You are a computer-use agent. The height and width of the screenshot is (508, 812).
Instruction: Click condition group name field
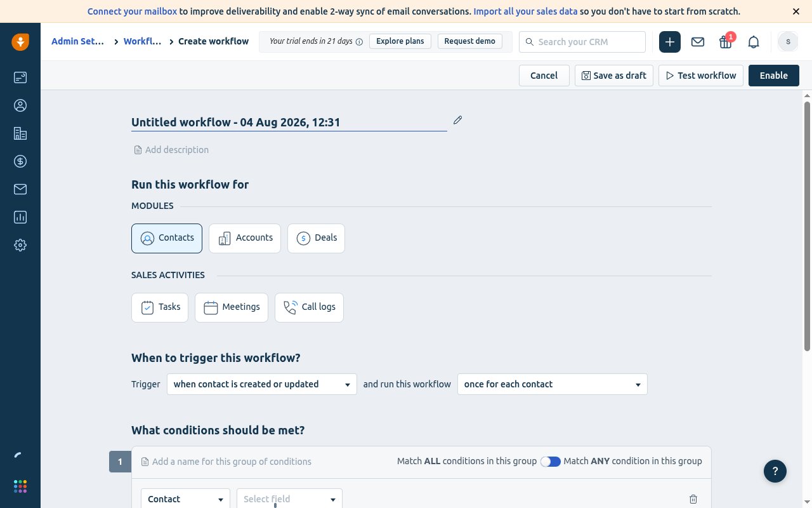click(x=226, y=462)
